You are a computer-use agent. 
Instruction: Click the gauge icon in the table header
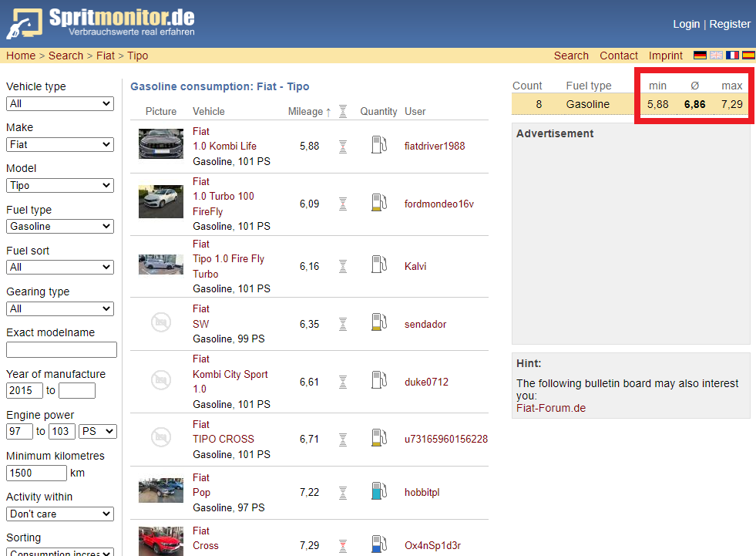343,112
